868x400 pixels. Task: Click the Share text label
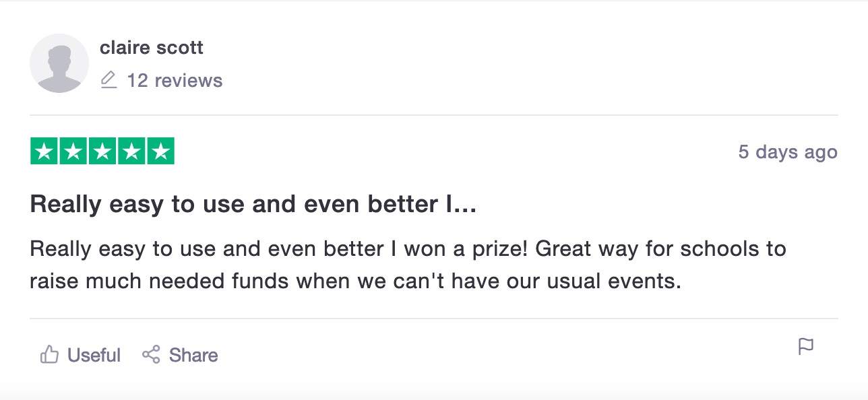pos(193,355)
